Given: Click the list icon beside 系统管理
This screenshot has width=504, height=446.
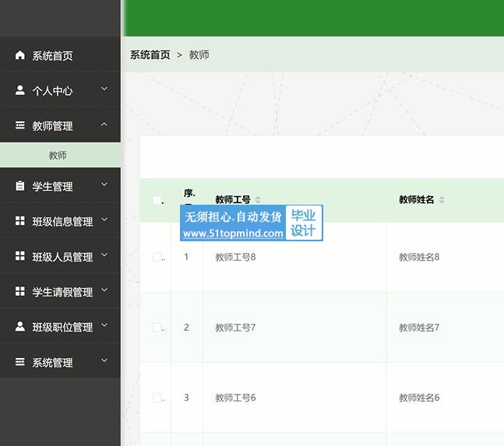Looking at the screenshot, I should coord(20,362).
